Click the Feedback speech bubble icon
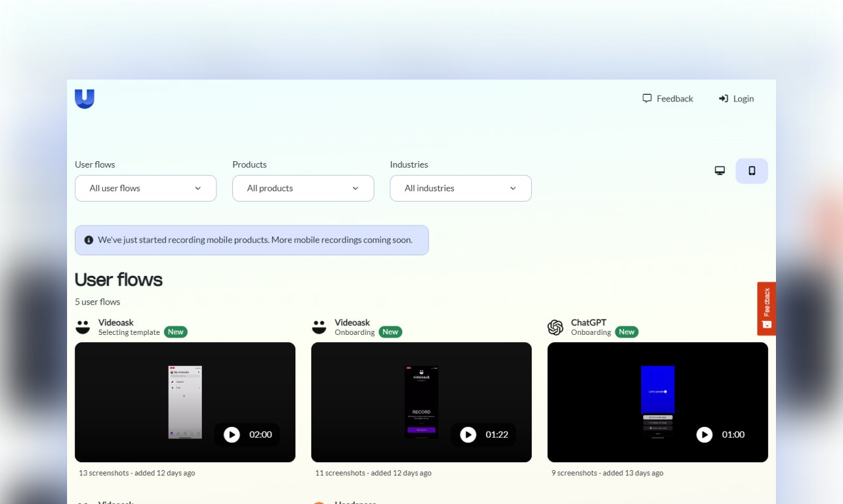This screenshot has width=843, height=504. coord(647,98)
